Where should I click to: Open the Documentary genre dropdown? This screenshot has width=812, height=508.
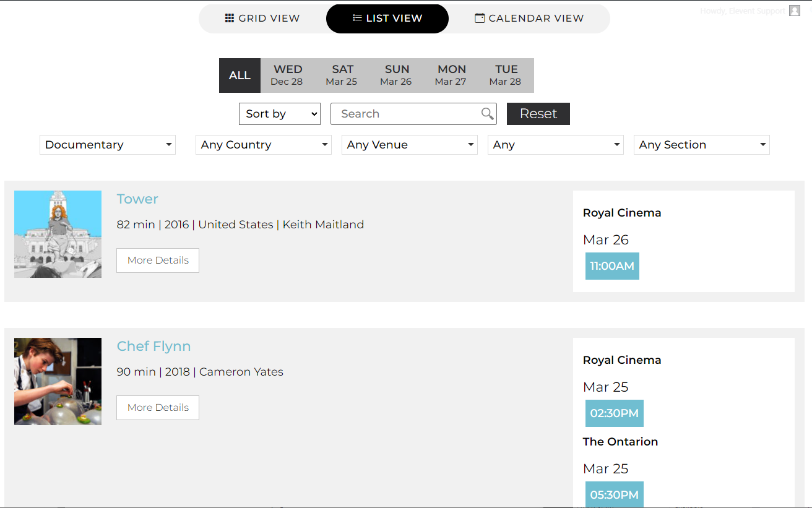point(108,145)
